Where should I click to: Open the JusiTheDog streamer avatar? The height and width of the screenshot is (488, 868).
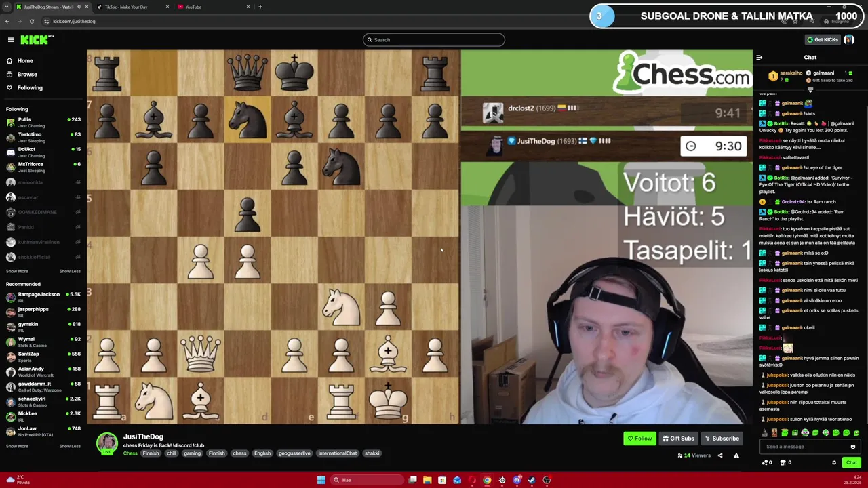click(106, 443)
